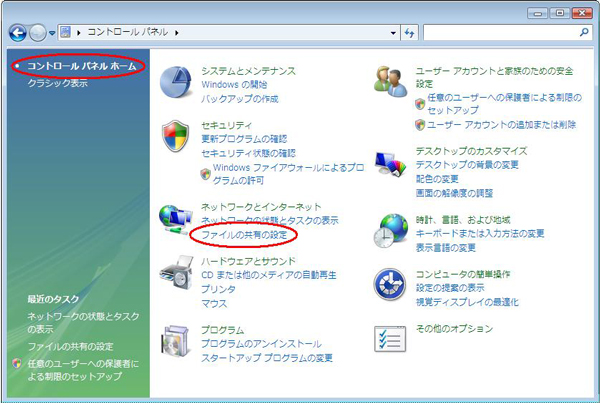This screenshot has height=403, width=600.
Task: Click the Back arrow button
Action: click(x=18, y=33)
